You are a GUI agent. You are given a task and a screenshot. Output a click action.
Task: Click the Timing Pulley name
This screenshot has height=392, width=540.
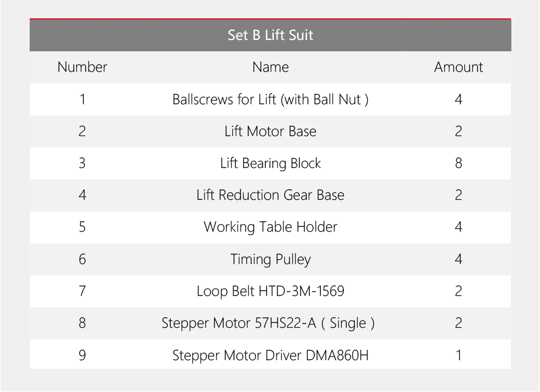[x=271, y=259]
